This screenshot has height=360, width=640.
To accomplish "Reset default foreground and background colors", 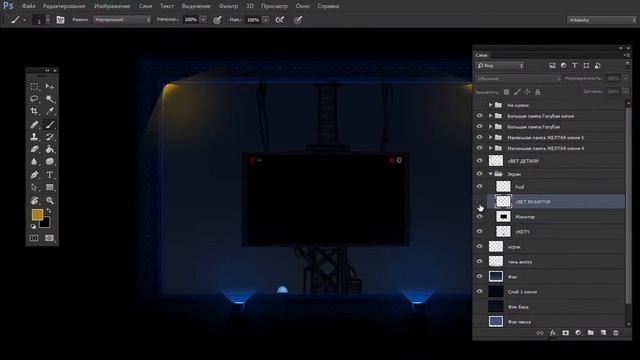I will coord(33,226).
